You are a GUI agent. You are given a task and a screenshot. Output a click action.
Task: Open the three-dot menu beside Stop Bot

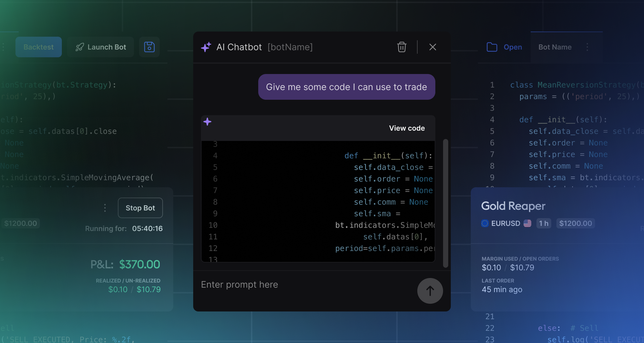[105, 208]
